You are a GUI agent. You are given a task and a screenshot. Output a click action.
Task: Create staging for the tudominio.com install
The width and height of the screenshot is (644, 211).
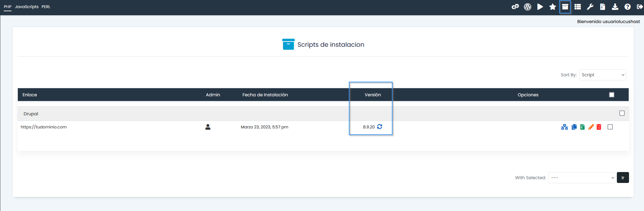(x=564, y=127)
